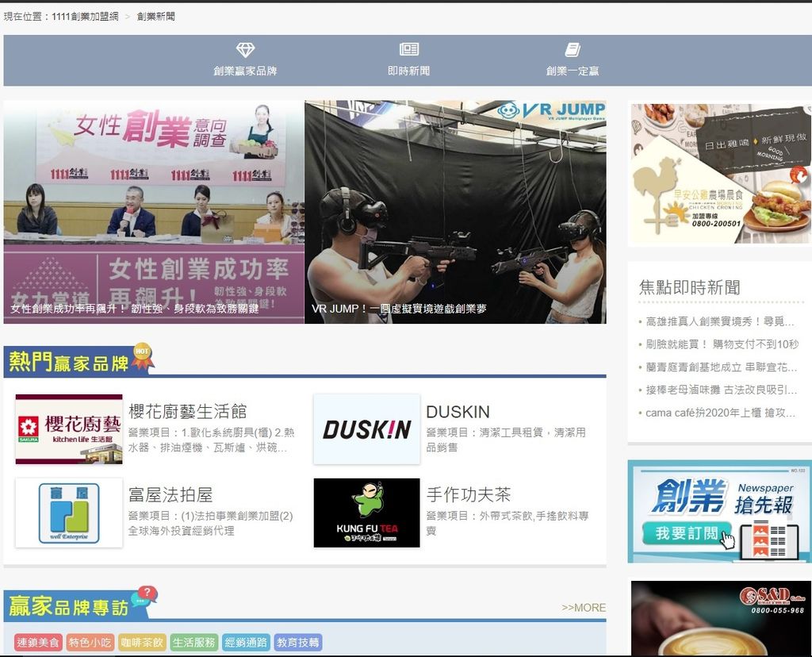Open headline cama café拚2020年上櫃
This screenshot has width=812, height=657.
(x=720, y=413)
